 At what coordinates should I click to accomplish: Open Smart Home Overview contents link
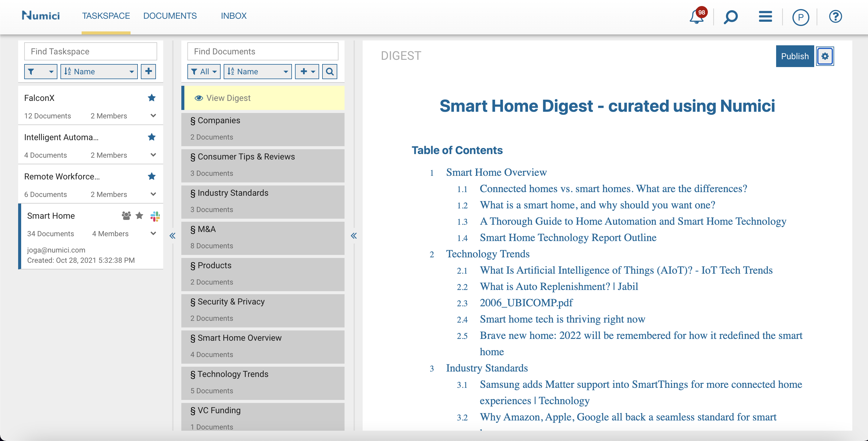click(496, 172)
